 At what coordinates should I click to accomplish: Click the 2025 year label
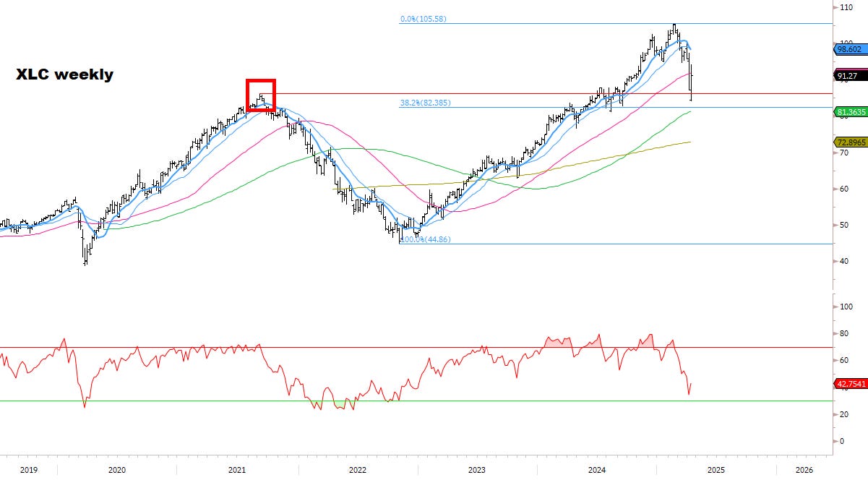716,470
